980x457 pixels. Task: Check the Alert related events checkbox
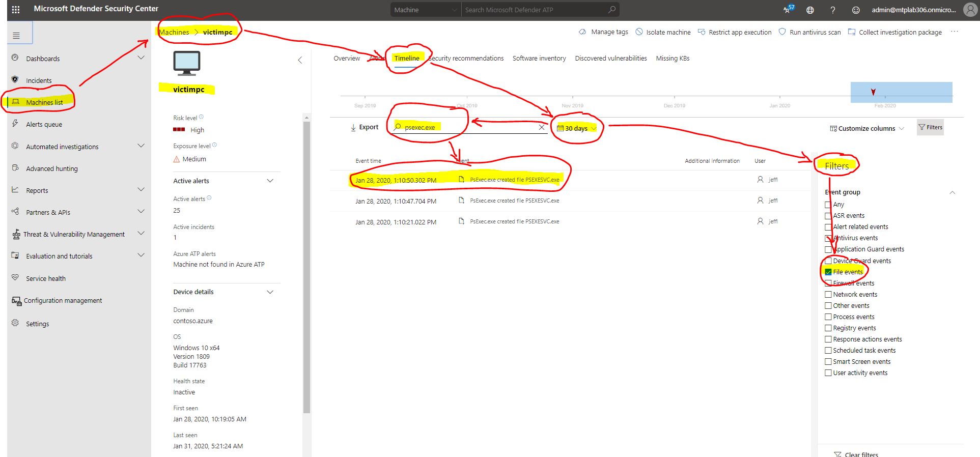point(828,227)
